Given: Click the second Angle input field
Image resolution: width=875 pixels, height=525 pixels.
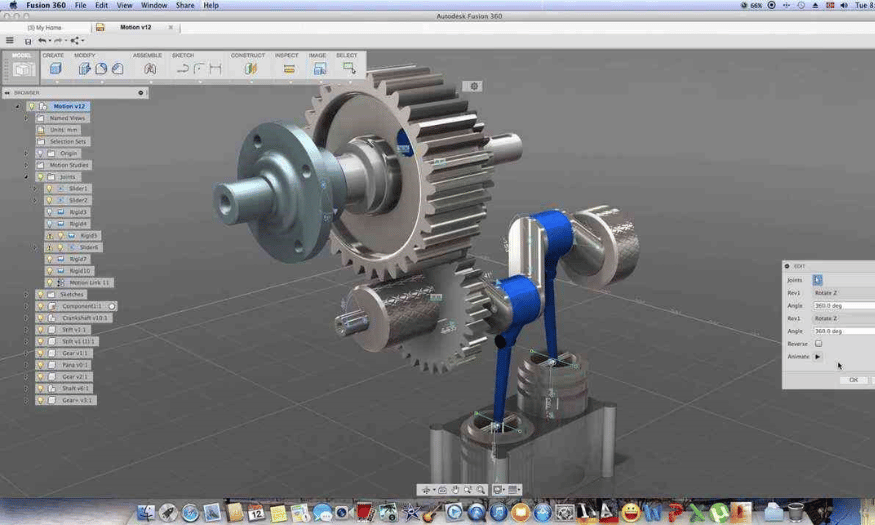Looking at the screenshot, I should (844, 331).
